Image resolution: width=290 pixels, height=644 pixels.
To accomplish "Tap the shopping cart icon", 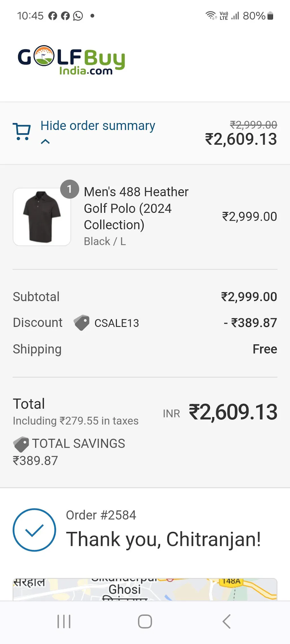I will tap(22, 132).
